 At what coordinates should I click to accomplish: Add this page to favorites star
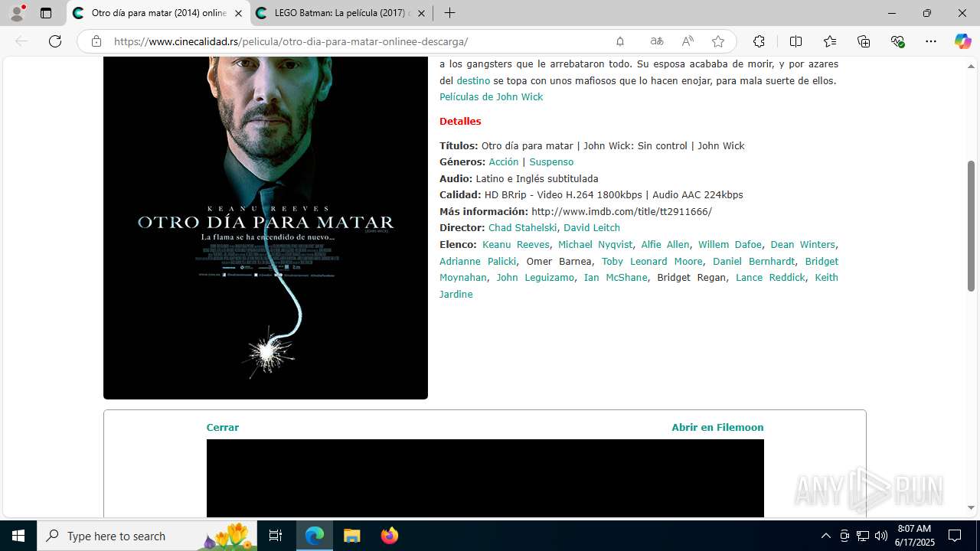[x=717, y=41]
